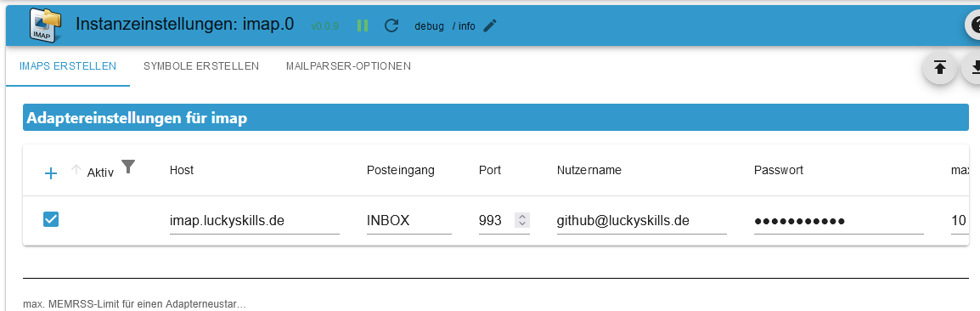This screenshot has width=980, height=311.
Task: Add a new IMAP row with plus icon
Action: [51, 173]
